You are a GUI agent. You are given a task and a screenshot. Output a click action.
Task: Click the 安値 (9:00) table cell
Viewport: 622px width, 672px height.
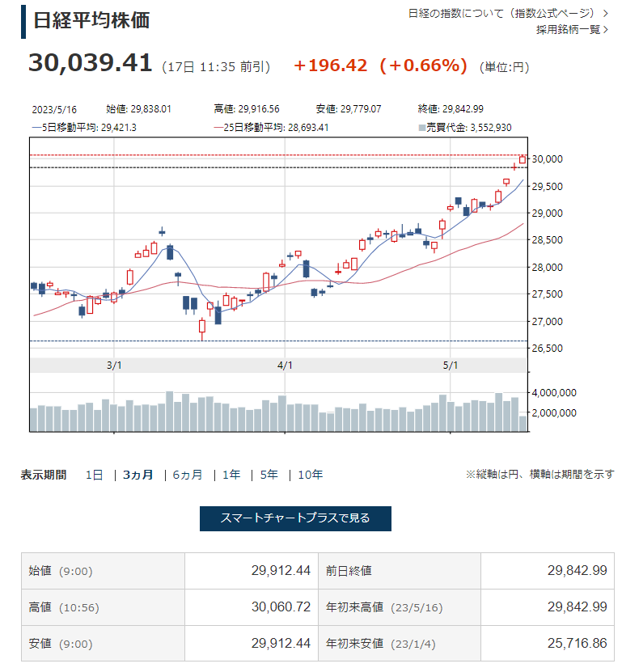(x=104, y=643)
